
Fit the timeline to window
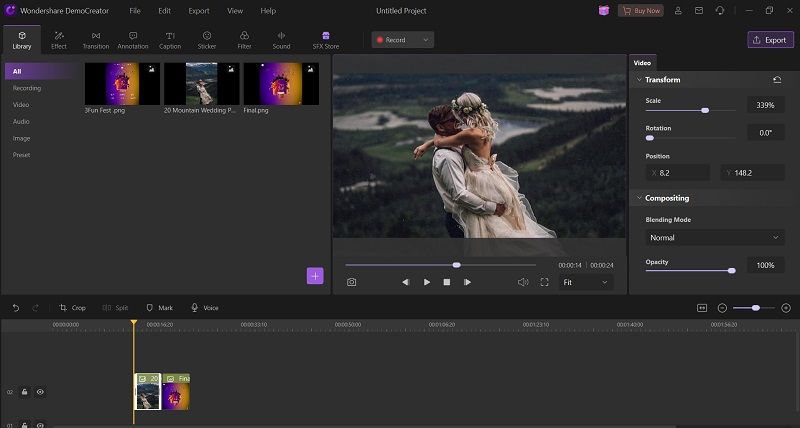click(x=702, y=308)
